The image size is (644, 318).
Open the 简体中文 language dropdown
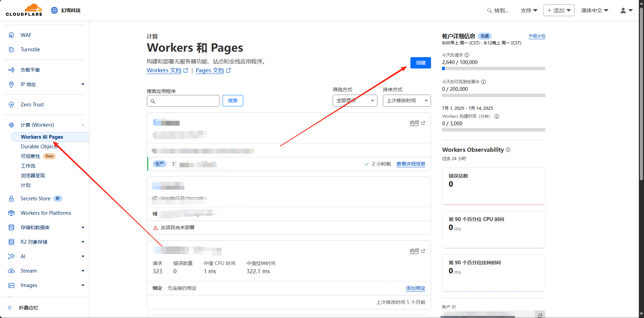coord(595,11)
